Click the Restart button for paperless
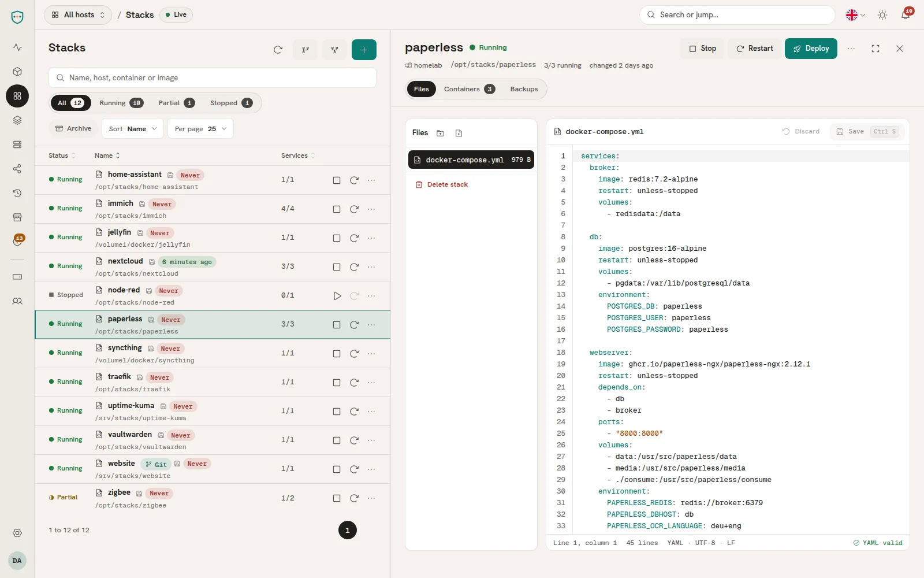Screen dimensions: 924x578 754,49
